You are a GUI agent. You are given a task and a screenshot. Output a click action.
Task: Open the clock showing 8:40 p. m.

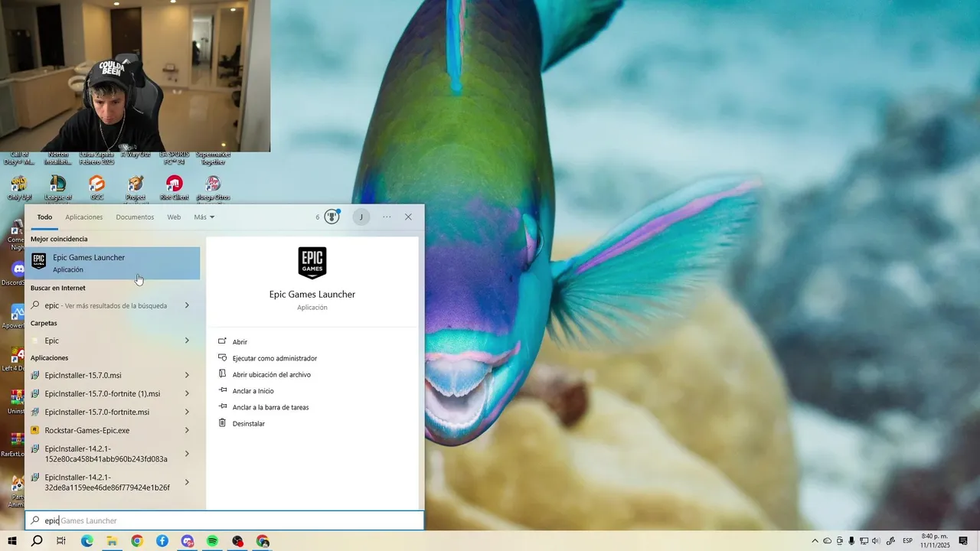pyautogui.click(x=936, y=541)
